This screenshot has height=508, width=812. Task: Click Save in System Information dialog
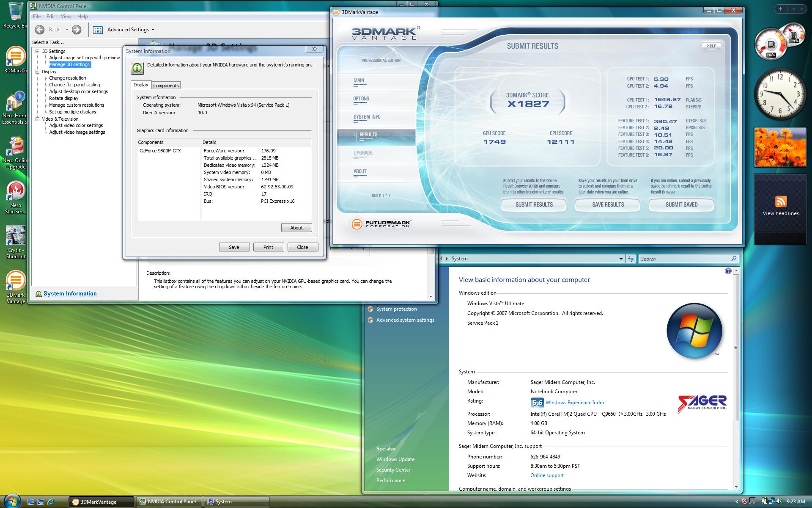point(234,247)
